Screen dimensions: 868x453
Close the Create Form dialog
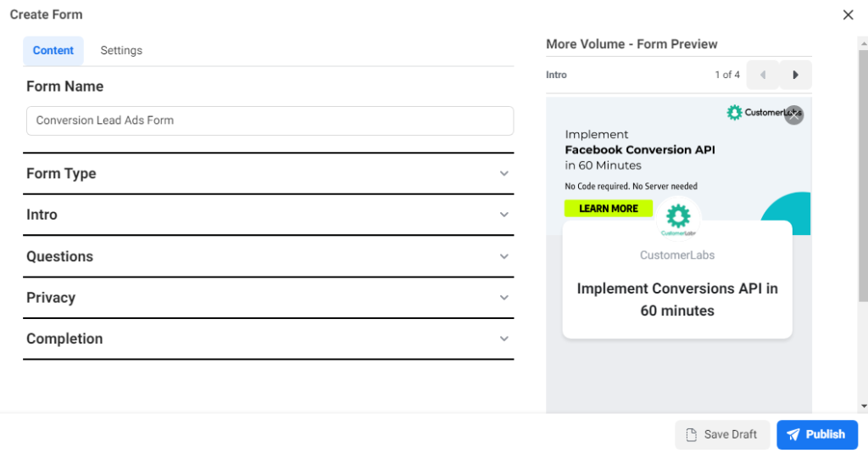(x=848, y=15)
